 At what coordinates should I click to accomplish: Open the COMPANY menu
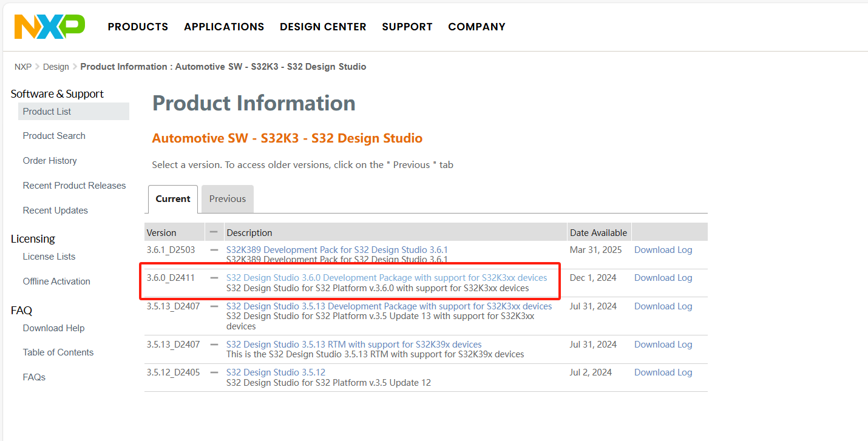click(x=476, y=27)
